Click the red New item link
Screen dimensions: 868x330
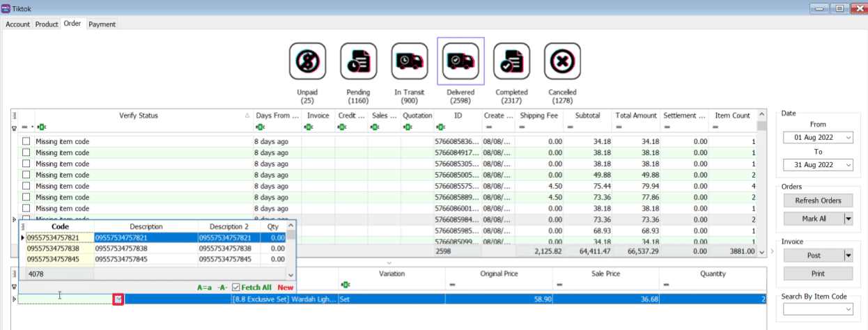[286, 288]
